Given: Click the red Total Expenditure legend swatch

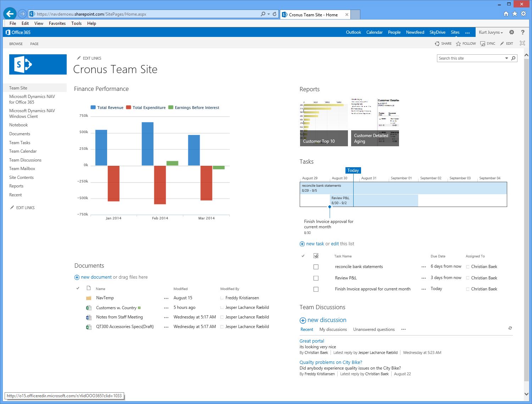Looking at the screenshot, I should 129,107.
